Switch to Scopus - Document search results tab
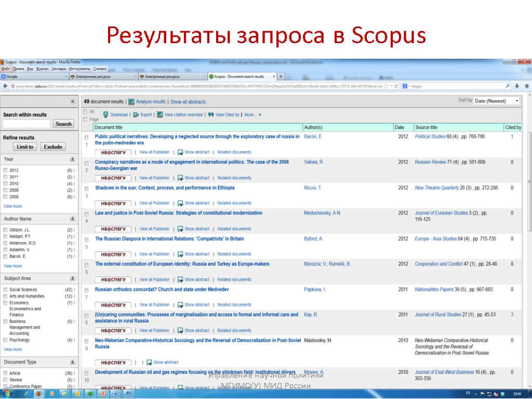 [242, 77]
